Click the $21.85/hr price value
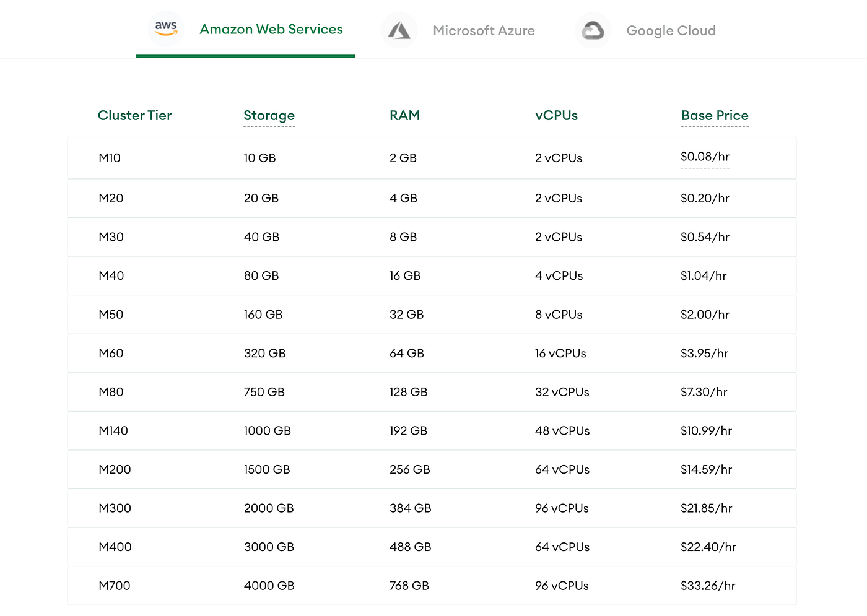Screen dimensions: 867x616 (x=707, y=508)
